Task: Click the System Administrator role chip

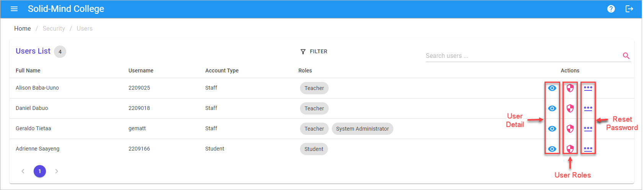Action: 362,129
